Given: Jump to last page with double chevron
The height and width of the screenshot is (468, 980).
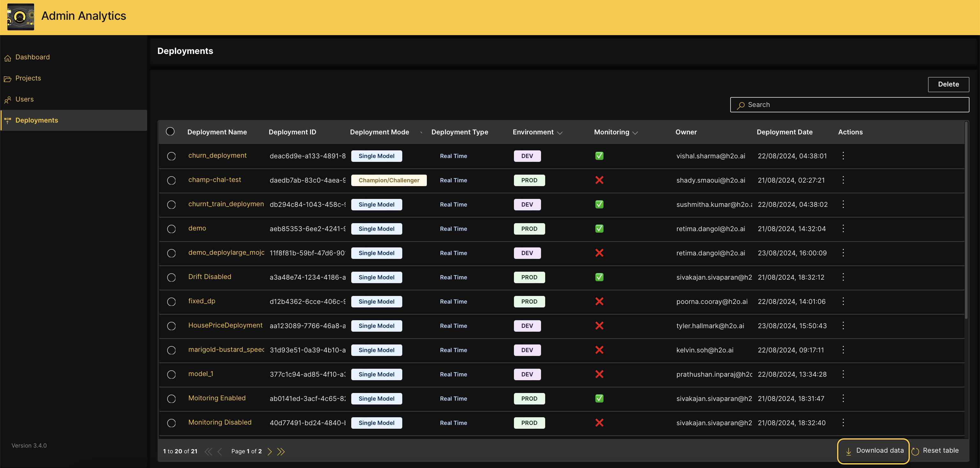Looking at the screenshot, I should (281, 451).
